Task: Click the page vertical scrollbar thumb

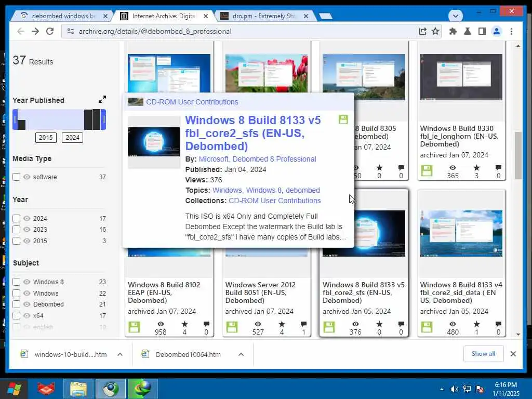Action: [x=518, y=155]
